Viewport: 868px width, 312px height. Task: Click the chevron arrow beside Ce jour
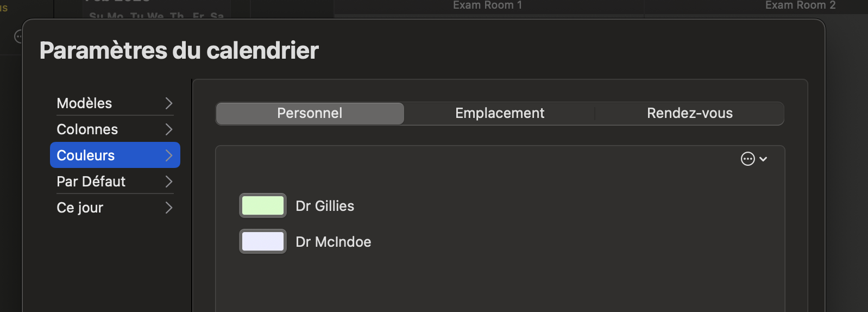pyautogui.click(x=169, y=208)
